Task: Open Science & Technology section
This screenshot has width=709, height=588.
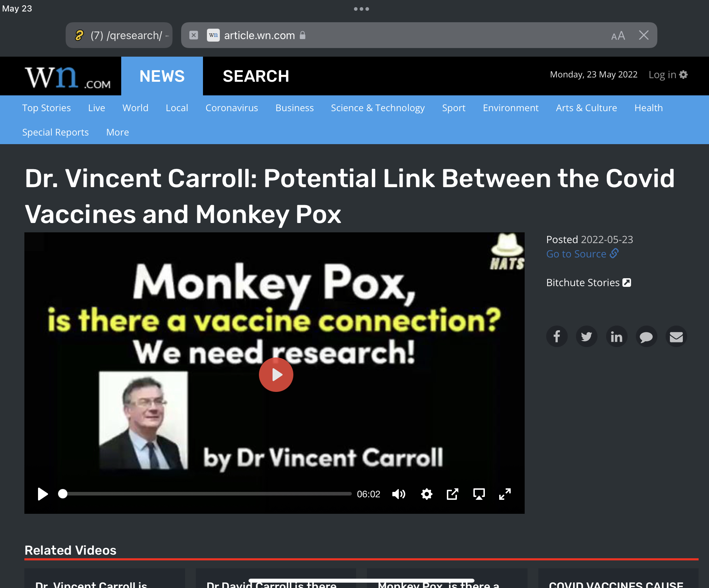Action: coord(378,108)
